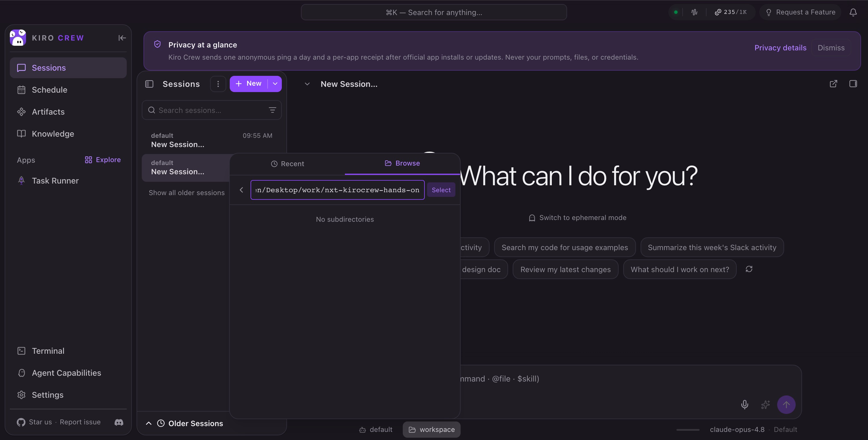Open Sessions in the sidebar
Screen dimensions: 868x440
click(x=68, y=68)
